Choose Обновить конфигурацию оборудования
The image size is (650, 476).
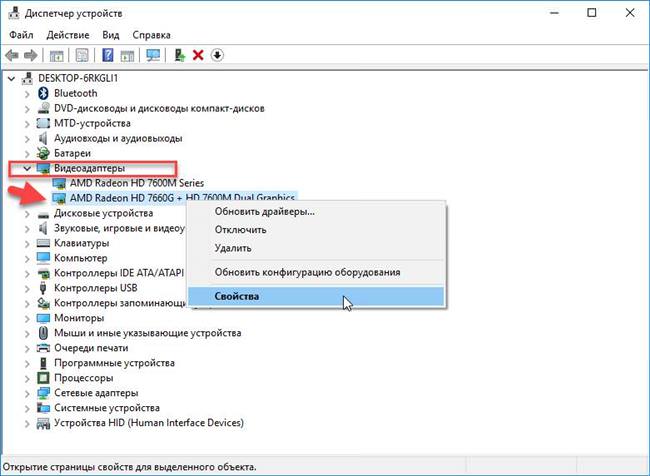317,272
